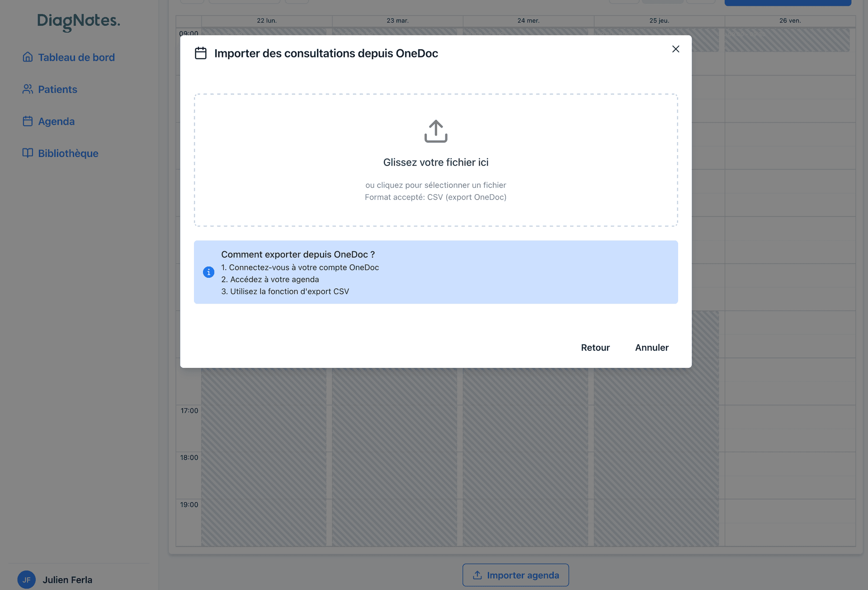Screen dimensions: 868x590
Task: Click the calendar icon next to the dialog title
Action: [x=201, y=53]
